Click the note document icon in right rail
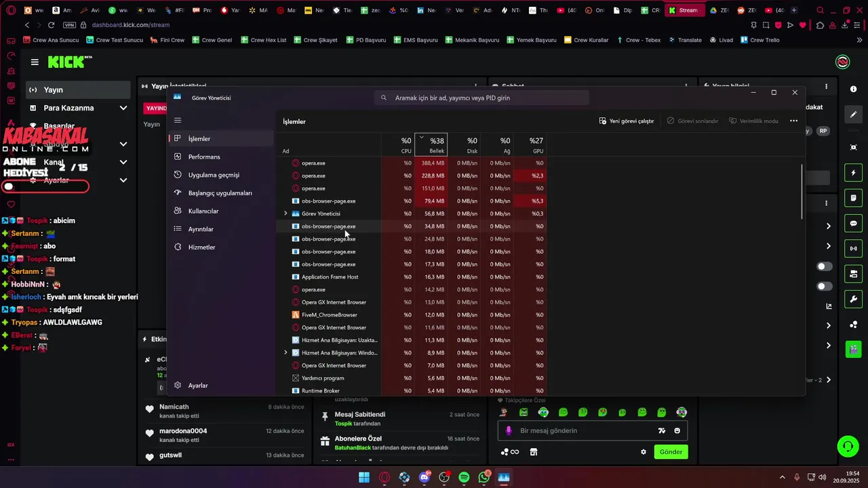Image resolution: width=868 pixels, height=488 pixels. pos(853,198)
